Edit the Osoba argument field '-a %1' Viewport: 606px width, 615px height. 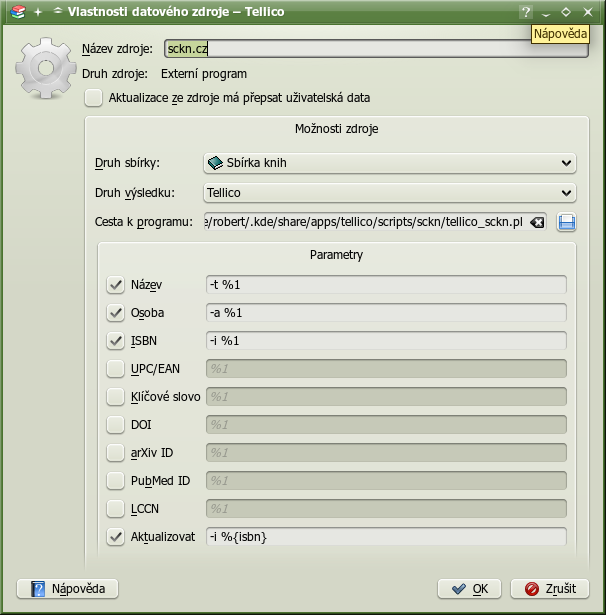point(386,313)
